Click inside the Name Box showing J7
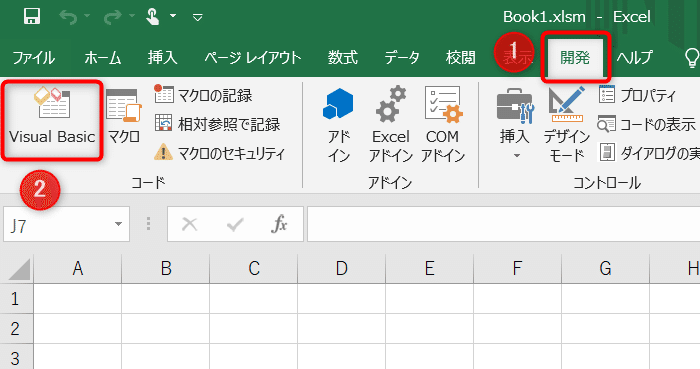This screenshot has height=369, width=700. pyautogui.click(x=57, y=224)
